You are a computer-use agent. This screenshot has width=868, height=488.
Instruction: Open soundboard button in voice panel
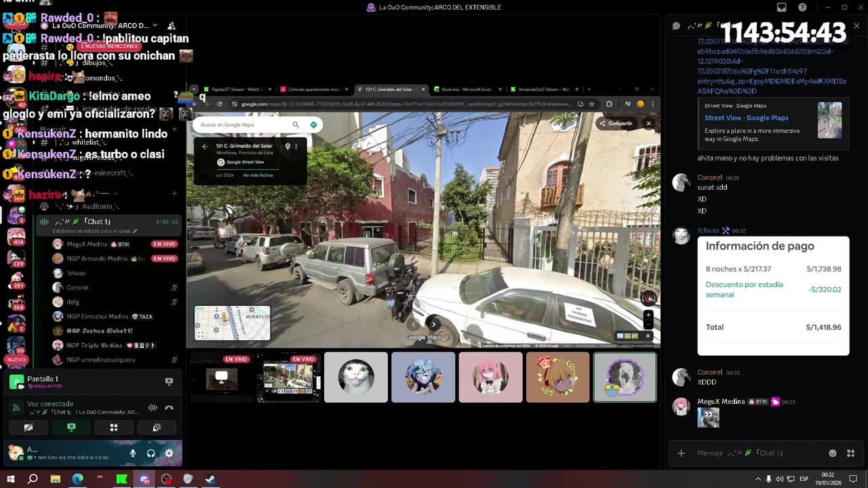[x=157, y=428]
